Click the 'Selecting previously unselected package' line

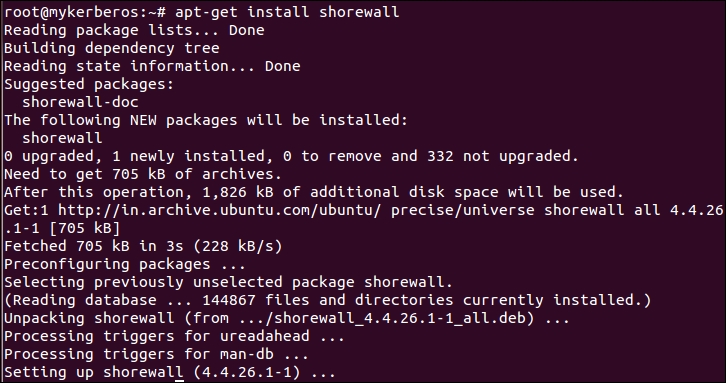228,283
